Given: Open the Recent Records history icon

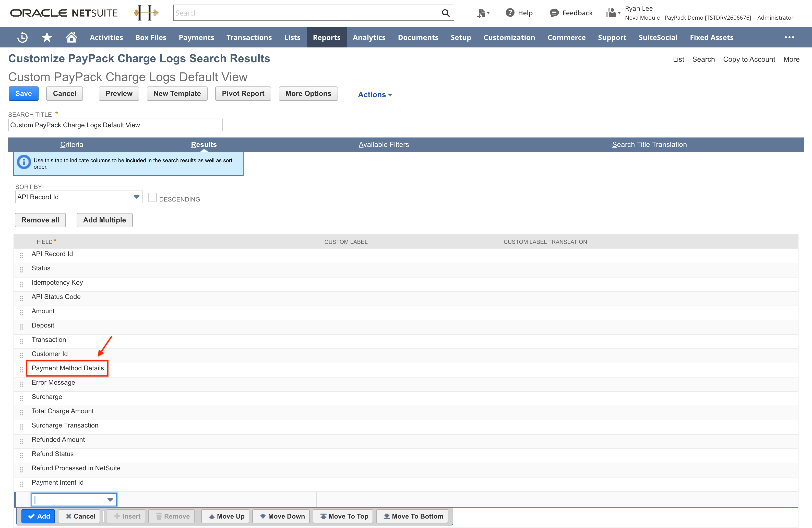Looking at the screenshot, I should tap(22, 37).
